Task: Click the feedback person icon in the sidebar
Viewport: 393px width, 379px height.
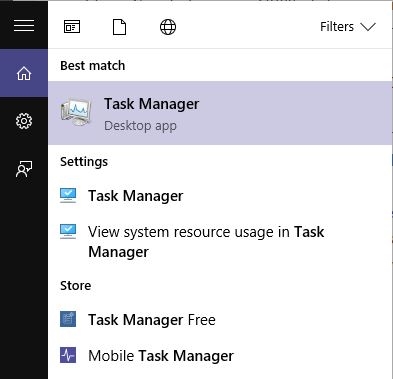Action: click(24, 169)
